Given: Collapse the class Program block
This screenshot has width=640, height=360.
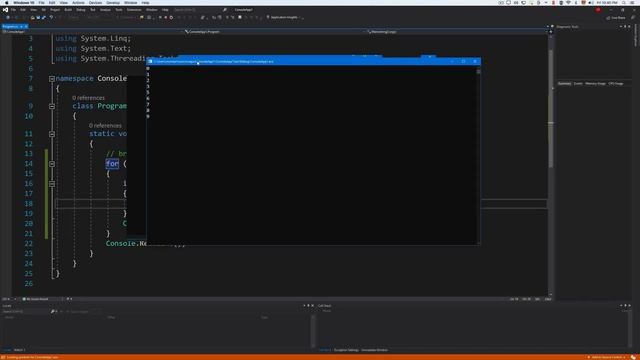Looking at the screenshot, I should coord(52,106).
